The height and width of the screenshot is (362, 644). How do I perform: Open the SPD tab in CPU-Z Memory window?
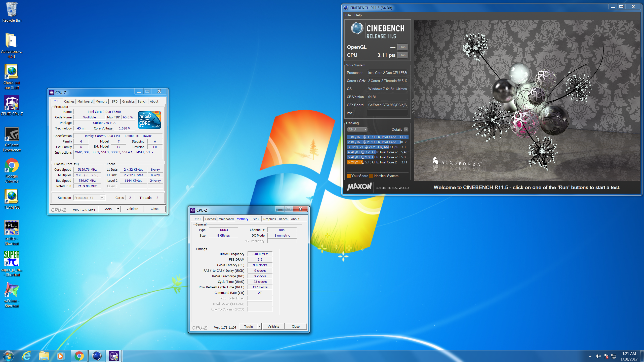256,219
